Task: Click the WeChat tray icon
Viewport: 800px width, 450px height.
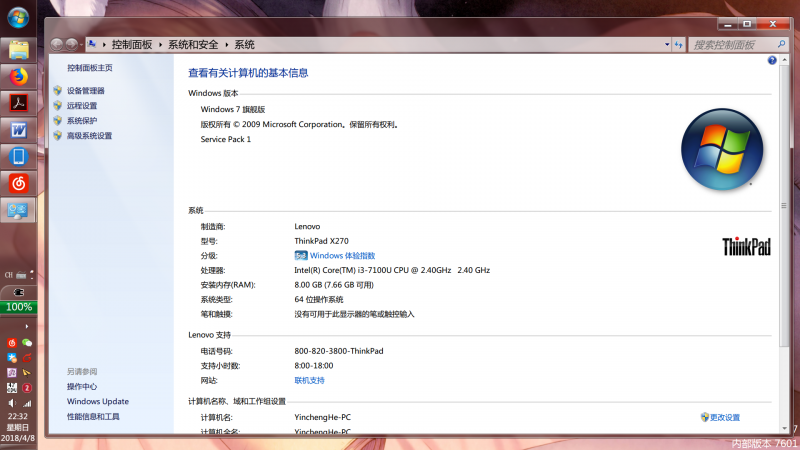Action: (27, 343)
